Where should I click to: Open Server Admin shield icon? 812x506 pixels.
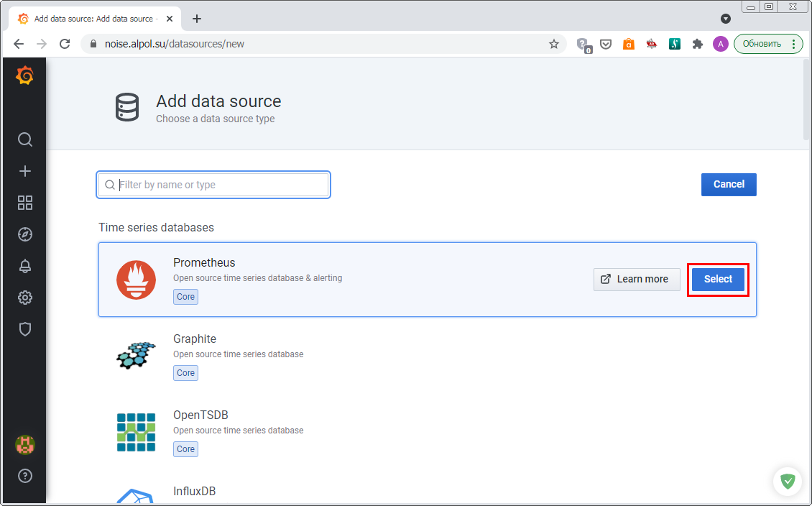tap(25, 329)
